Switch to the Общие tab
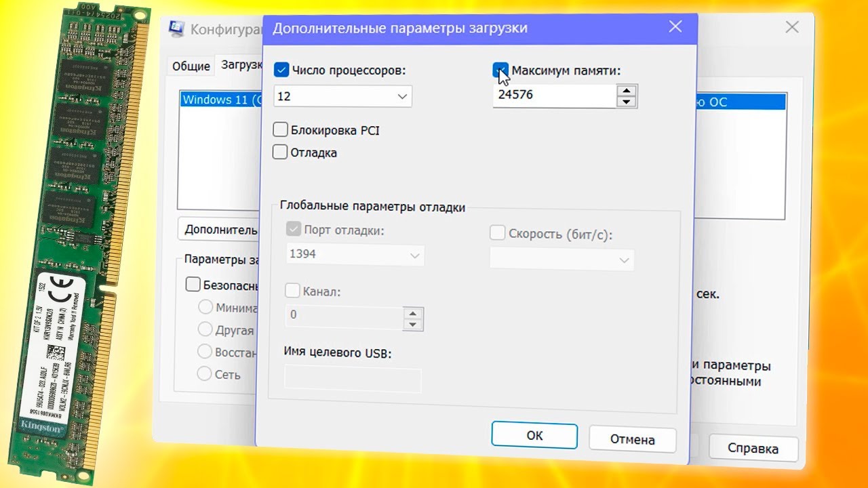 pyautogui.click(x=191, y=66)
